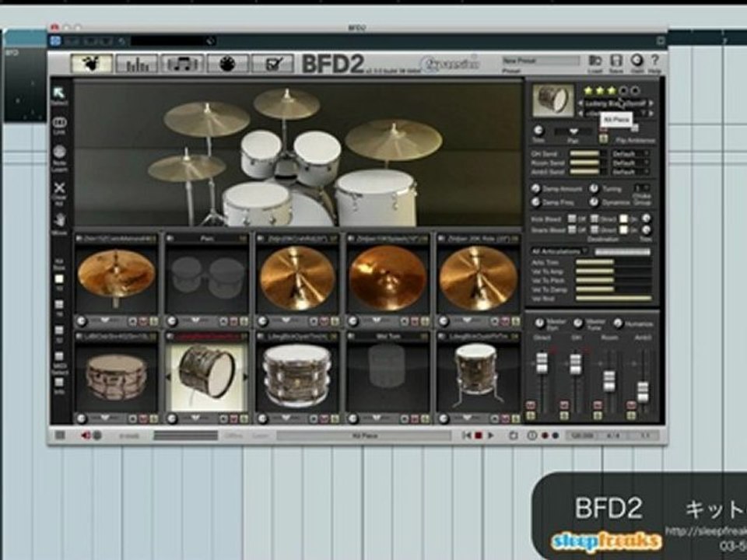
Task: Open the Keymap page tab
Action: coord(227,63)
